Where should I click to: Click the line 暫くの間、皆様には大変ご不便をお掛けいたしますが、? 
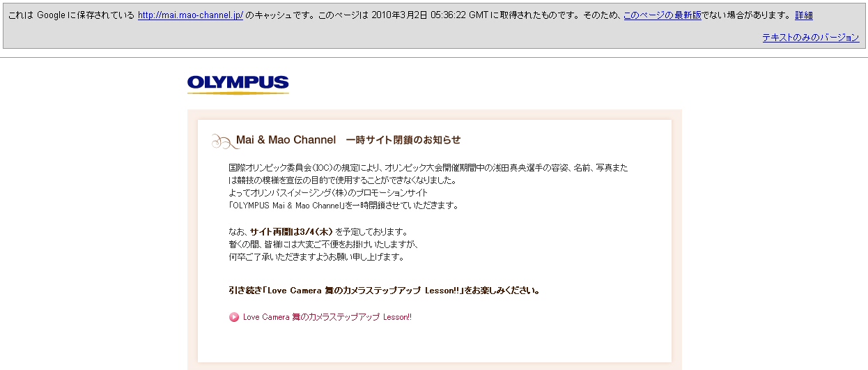pos(323,245)
